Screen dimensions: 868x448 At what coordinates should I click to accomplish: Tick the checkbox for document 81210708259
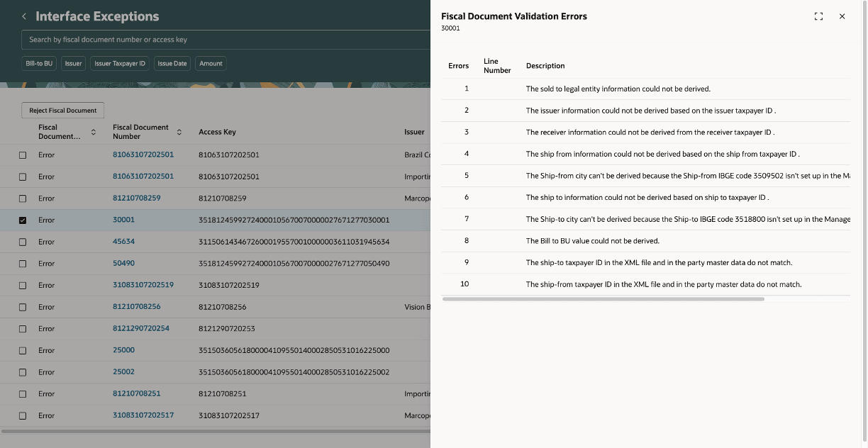23,198
